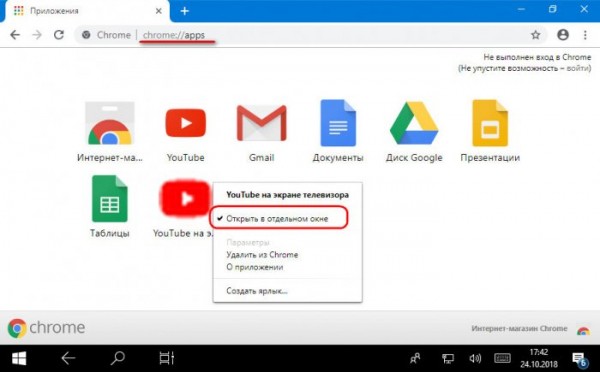
Task: Click the YouTube на экране телевизора app icon
Action: pos(186,199)
